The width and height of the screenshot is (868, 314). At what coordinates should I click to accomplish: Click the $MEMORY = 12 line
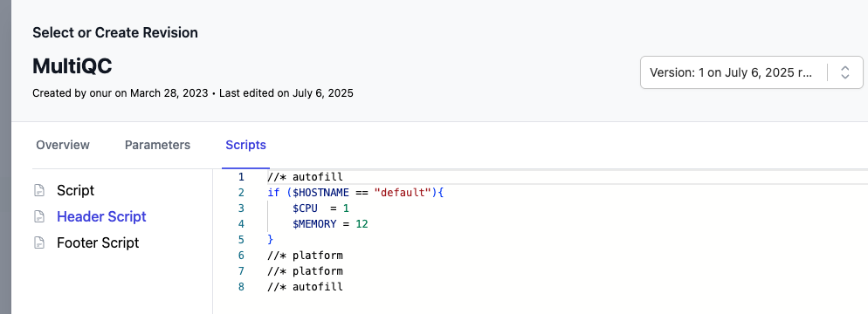[330, 224]
